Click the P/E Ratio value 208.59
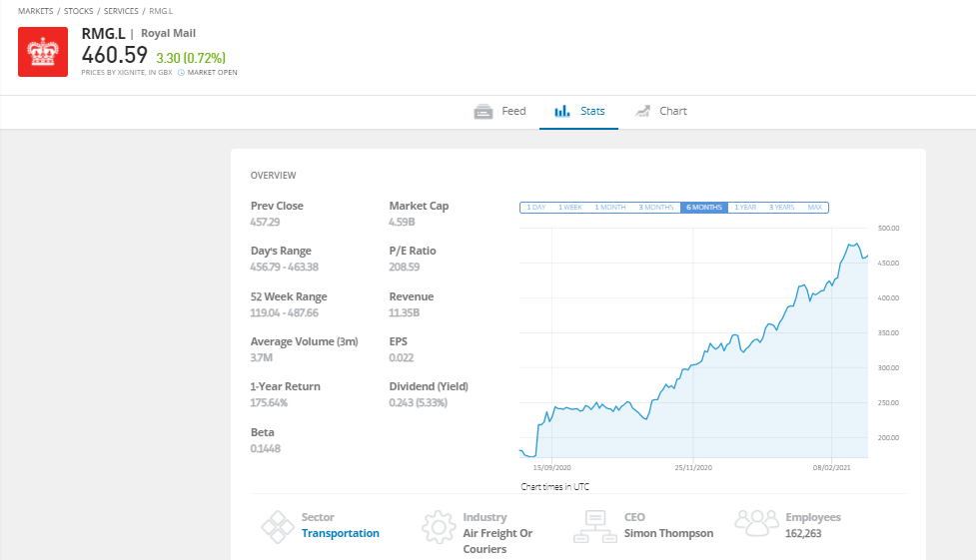This screenshot has height=560, width=976. coord(405,267)
